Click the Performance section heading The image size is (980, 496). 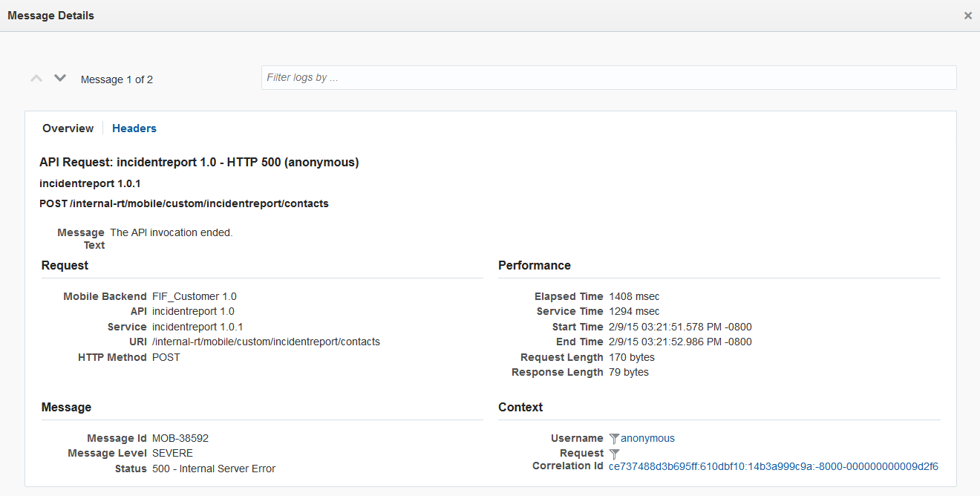(x=535, y=265)
